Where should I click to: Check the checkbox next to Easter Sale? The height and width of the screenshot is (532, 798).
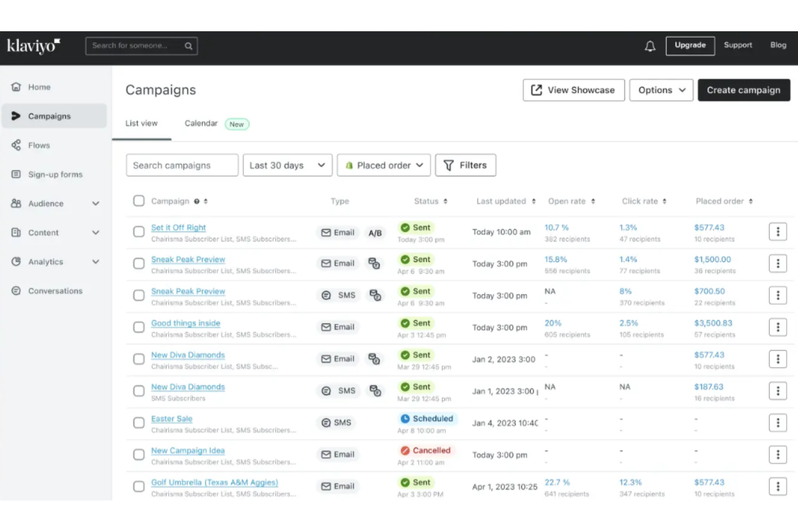point(139,423)
